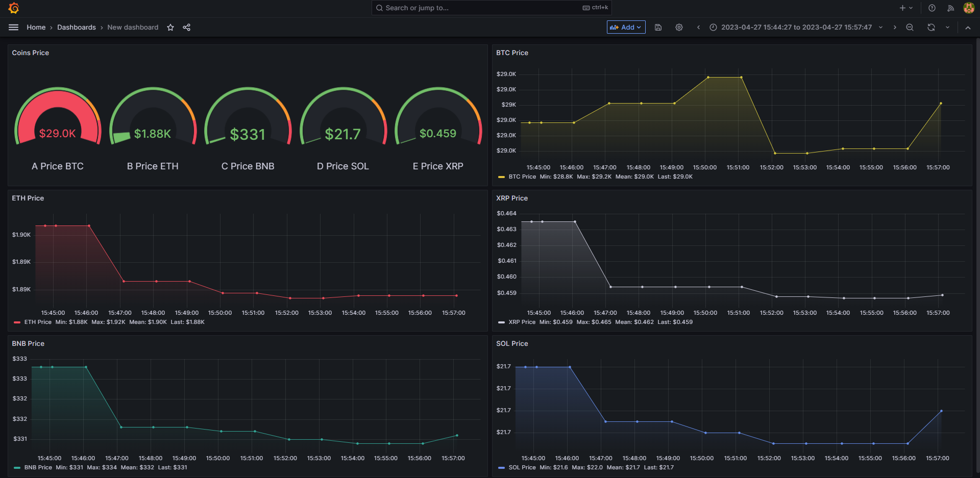Open the plus new-item menu

tap(906, 8)
